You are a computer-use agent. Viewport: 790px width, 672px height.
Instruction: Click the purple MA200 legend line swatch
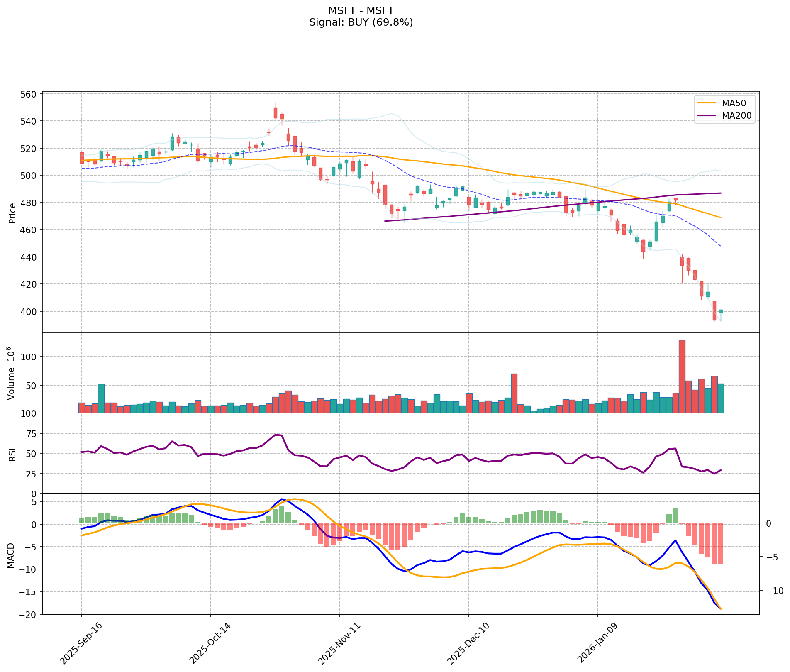707,116
